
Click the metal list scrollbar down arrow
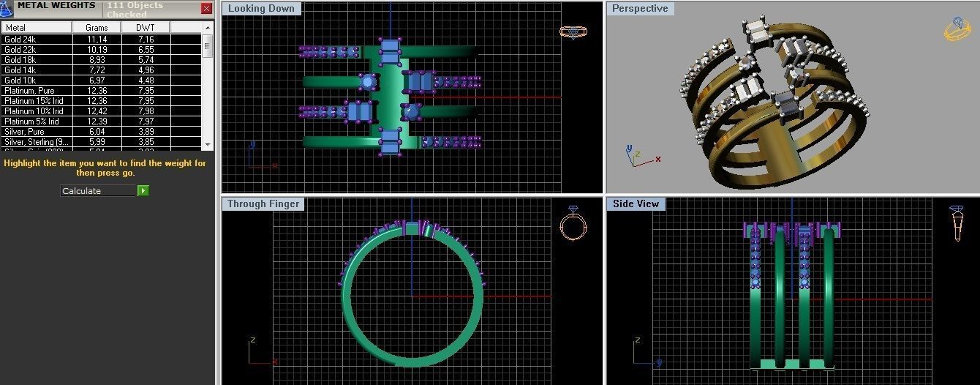click(x=208, y=144)
